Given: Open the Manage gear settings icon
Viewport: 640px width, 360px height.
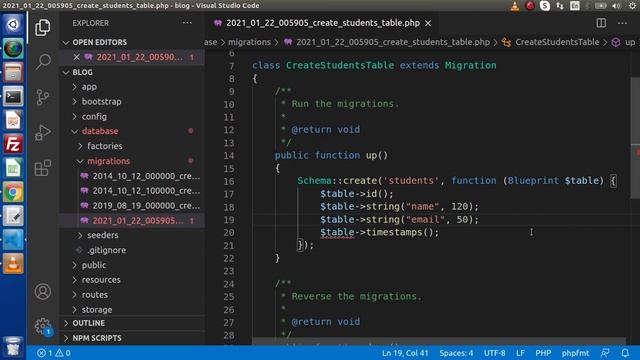Looking at the screenshot, I should 42,326.
